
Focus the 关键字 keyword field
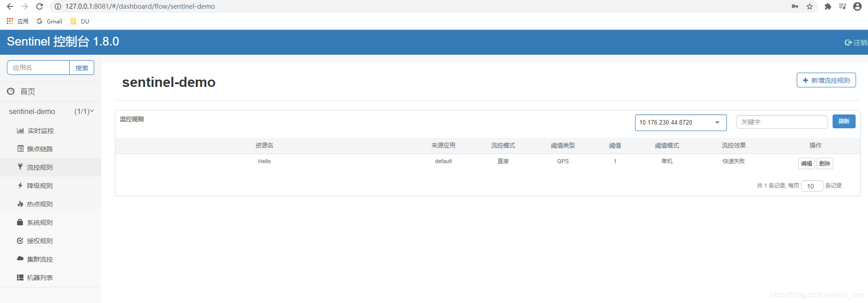pyautogui.click(x=782, y=122)
